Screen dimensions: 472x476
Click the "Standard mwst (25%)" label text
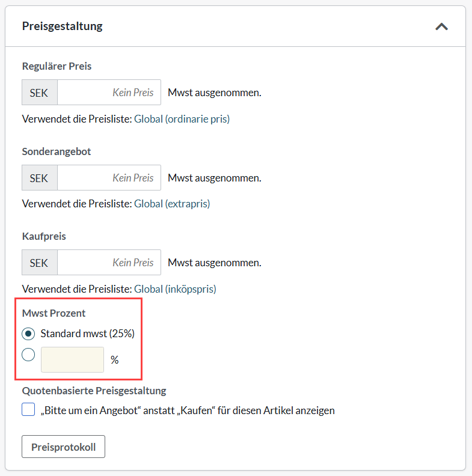pos(87,334)
